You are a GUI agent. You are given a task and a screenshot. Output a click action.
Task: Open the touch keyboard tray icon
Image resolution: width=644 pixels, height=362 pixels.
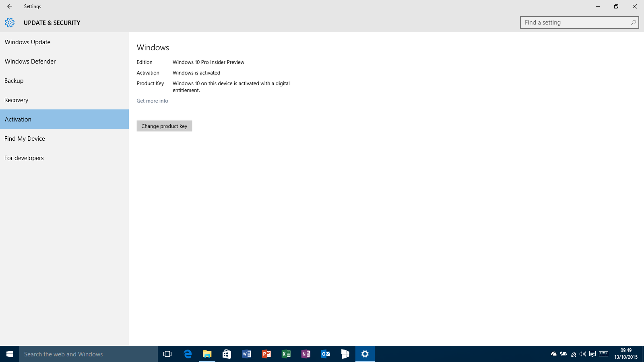(x=603, y=354)
